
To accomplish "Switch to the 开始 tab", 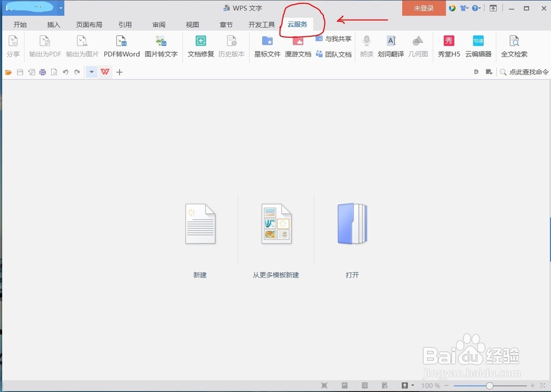I will click(x=20, y=25).
